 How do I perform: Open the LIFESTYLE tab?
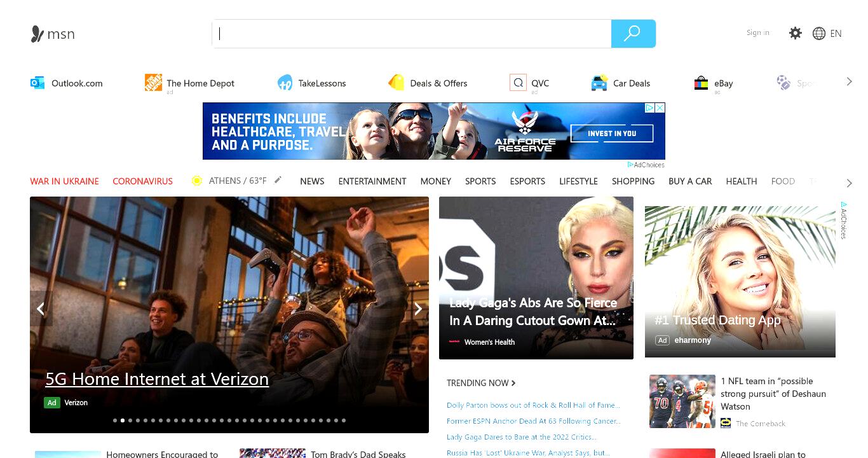tap(578, 181)
